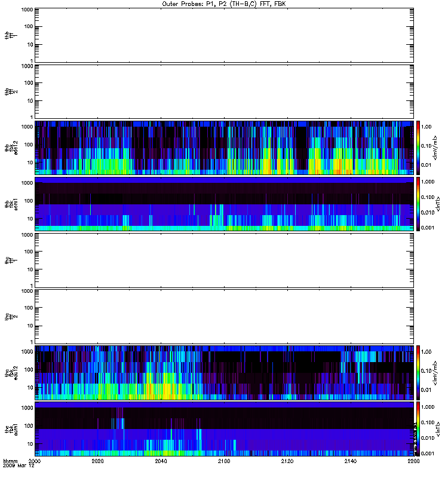Click the color bar beside the thc fbk edc12 panel
The width and height of the screenshot is (448, 478).
418,372
